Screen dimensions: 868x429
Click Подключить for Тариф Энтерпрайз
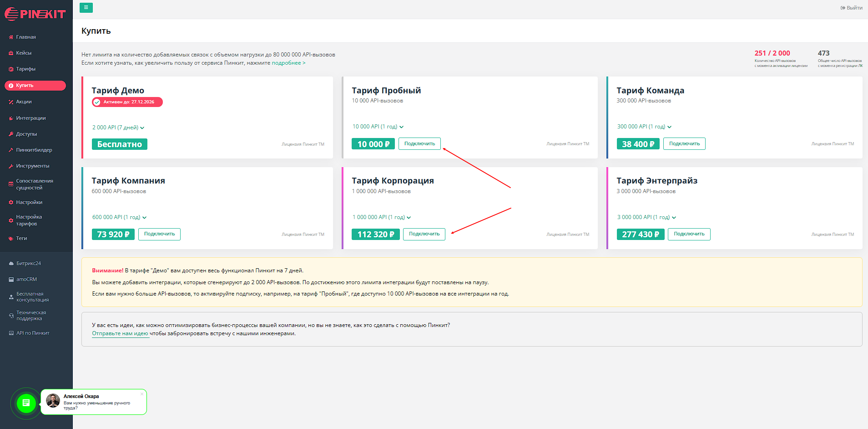click(x=689, y=234)
